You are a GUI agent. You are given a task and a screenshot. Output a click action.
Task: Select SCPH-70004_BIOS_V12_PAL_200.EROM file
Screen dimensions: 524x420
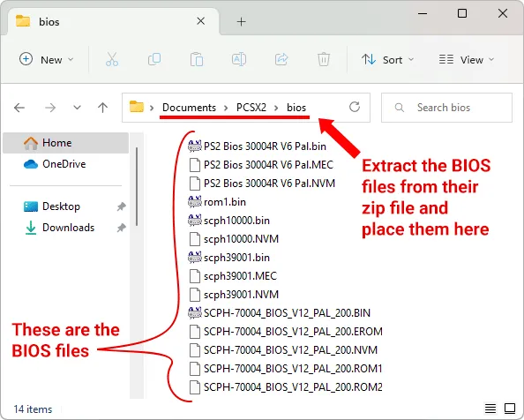coord(286,332)
